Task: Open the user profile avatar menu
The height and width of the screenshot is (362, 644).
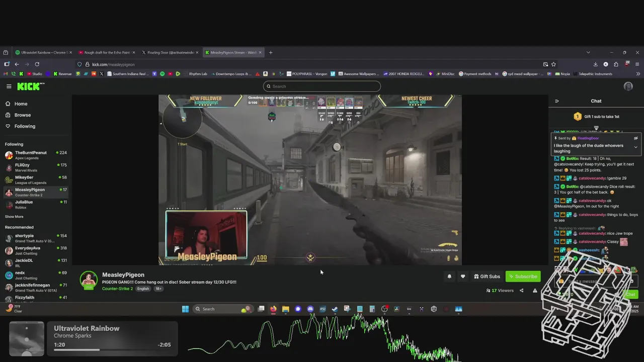Action: tap(628, 86)
